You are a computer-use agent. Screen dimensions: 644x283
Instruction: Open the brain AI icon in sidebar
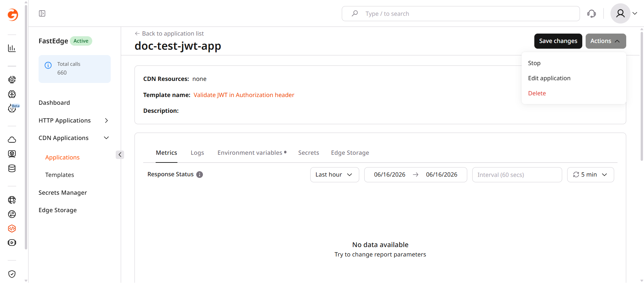pos(12,94)
